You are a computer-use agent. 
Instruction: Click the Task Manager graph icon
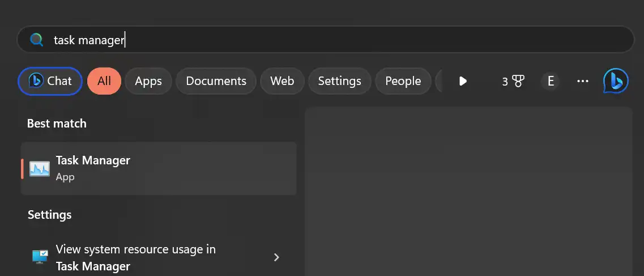pyautogui.click(x=40, y=168)
